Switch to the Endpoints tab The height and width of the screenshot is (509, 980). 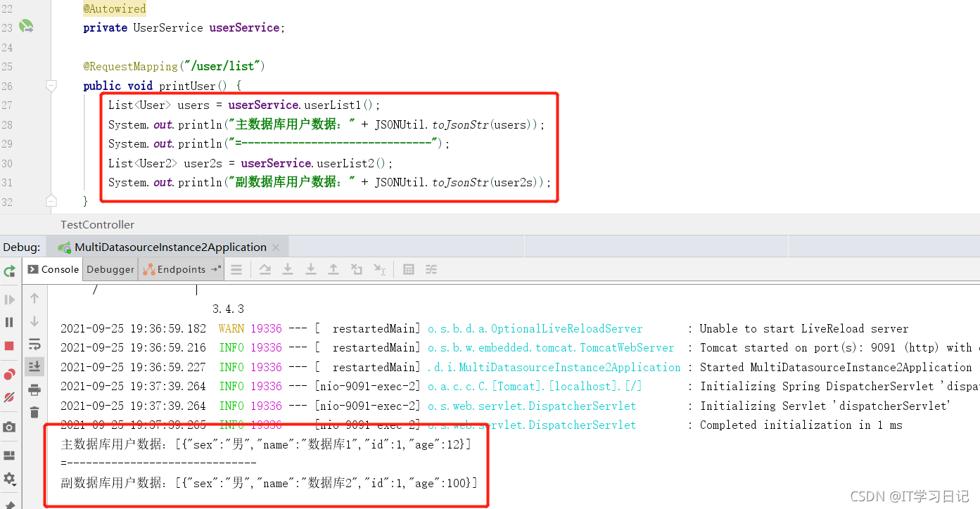pyautogui.click(x=175, y=269)
